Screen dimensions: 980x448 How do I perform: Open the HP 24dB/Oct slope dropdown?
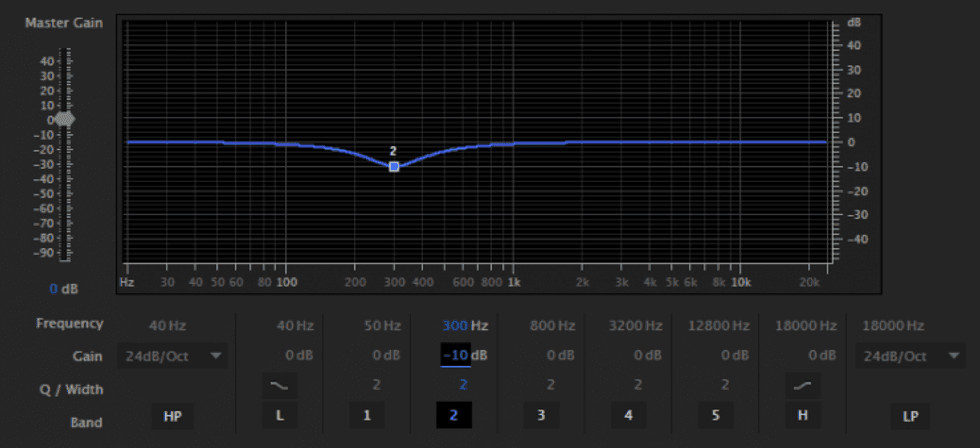pos(172,356)
